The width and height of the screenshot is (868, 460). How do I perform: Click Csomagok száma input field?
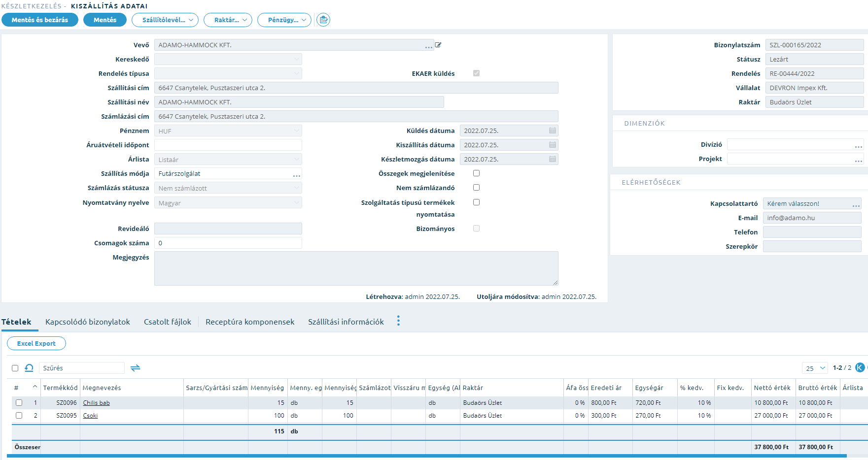228,243
